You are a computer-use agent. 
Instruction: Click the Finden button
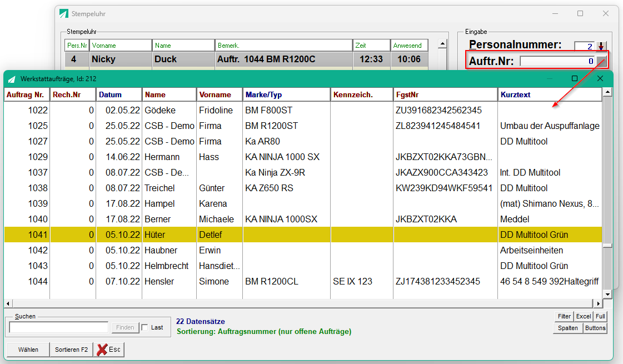click(125, 327)
